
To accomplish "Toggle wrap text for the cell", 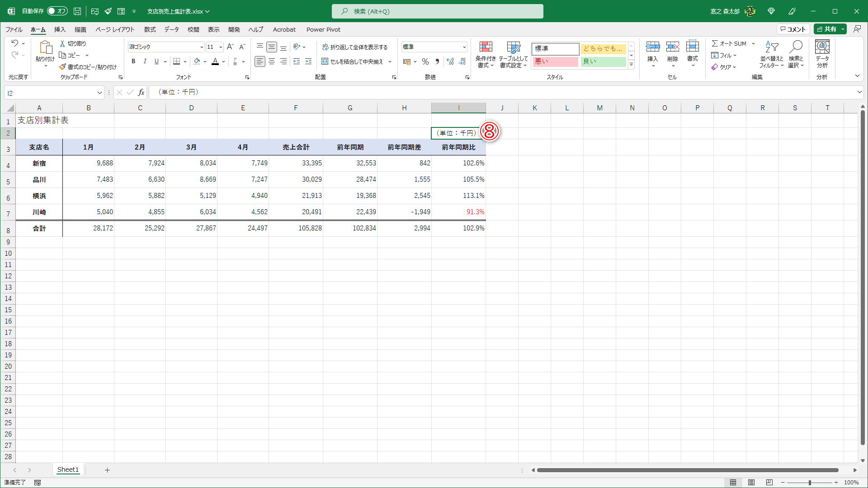I will point(354,47).
